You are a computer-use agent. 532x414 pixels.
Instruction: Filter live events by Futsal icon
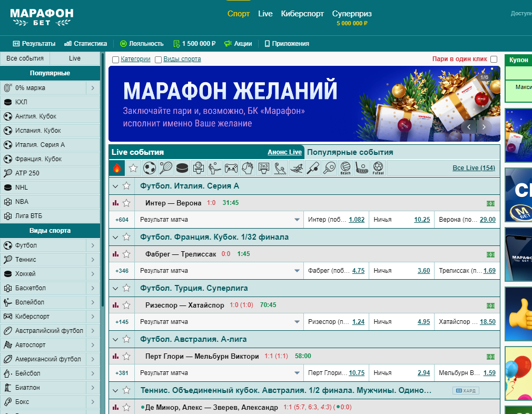point(378,168)
